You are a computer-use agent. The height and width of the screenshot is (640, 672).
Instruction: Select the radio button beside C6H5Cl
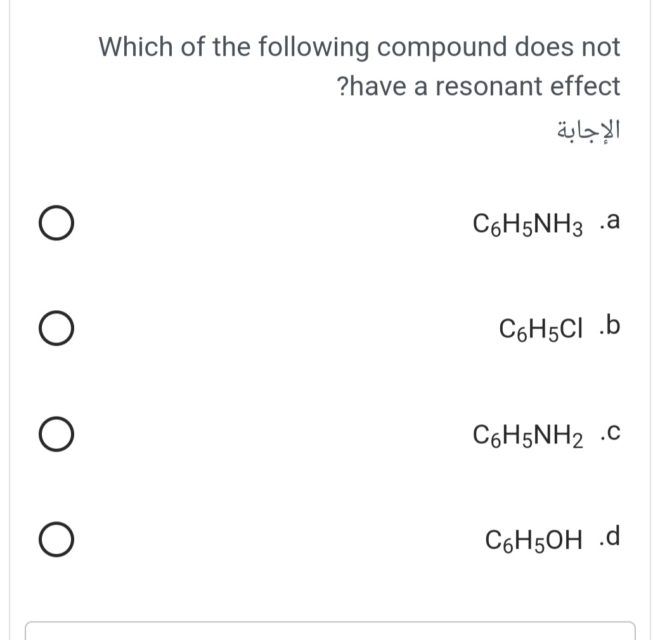click(x=56, y=328)
